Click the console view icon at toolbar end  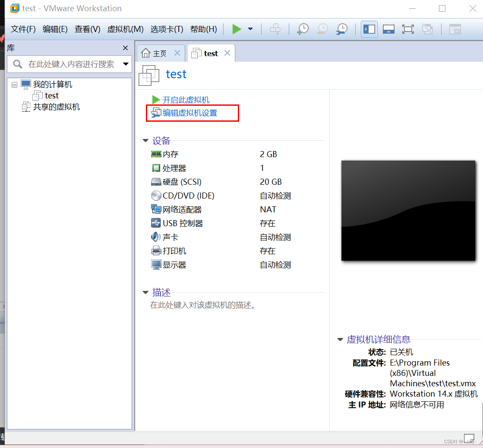click(455, 29)
